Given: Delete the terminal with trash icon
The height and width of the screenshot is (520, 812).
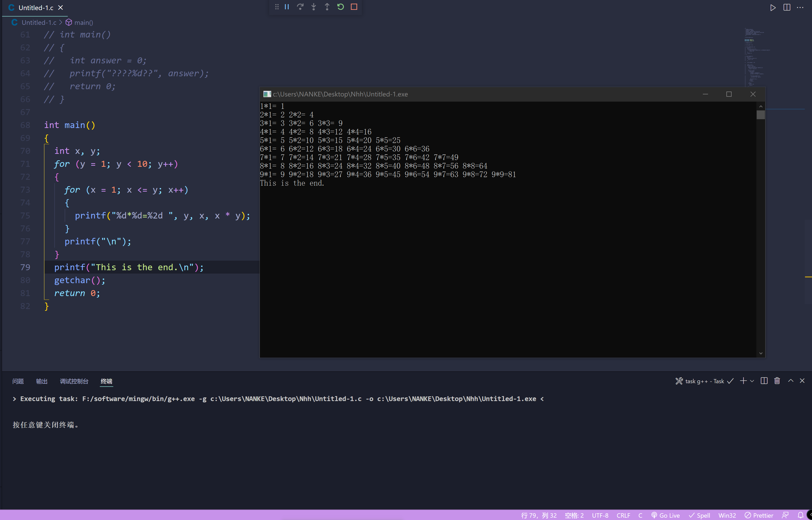Looking at the screenshot, I should click(777, 381).
